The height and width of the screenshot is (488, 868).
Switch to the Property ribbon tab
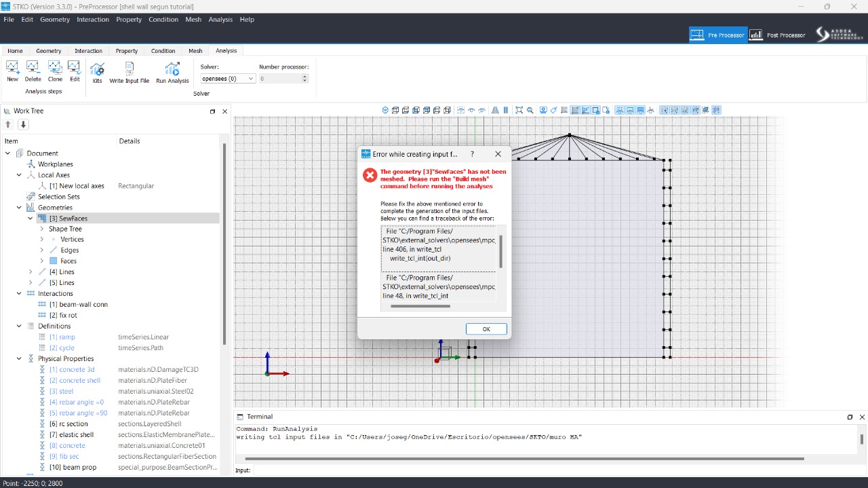127,51
